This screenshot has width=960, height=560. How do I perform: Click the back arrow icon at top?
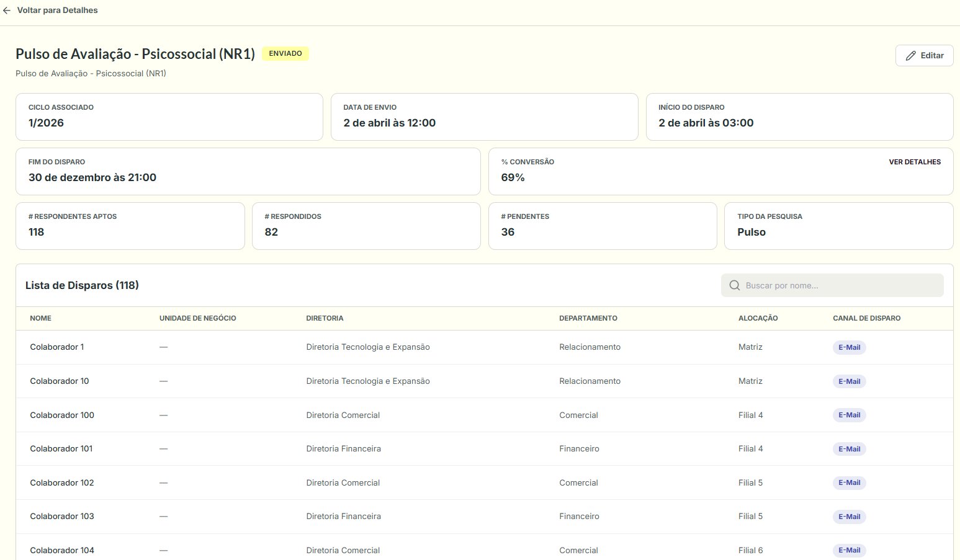[x=7, y=11]
